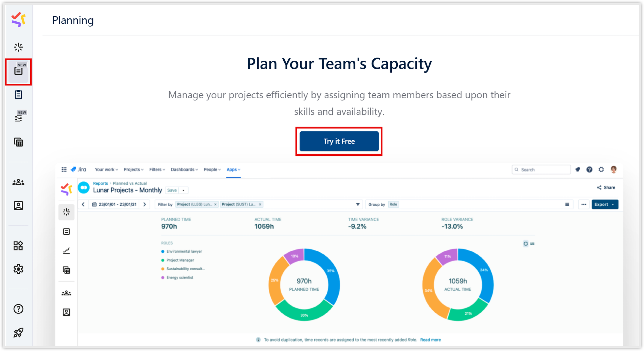This screenshot has height=351, width=644.
Task: Open the question mark help icon in the sidebar
Action: [18, 309]
